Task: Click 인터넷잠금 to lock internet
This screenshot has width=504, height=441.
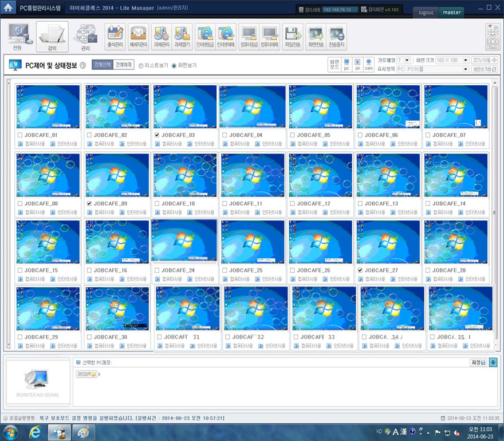Action: pos(205,36)
